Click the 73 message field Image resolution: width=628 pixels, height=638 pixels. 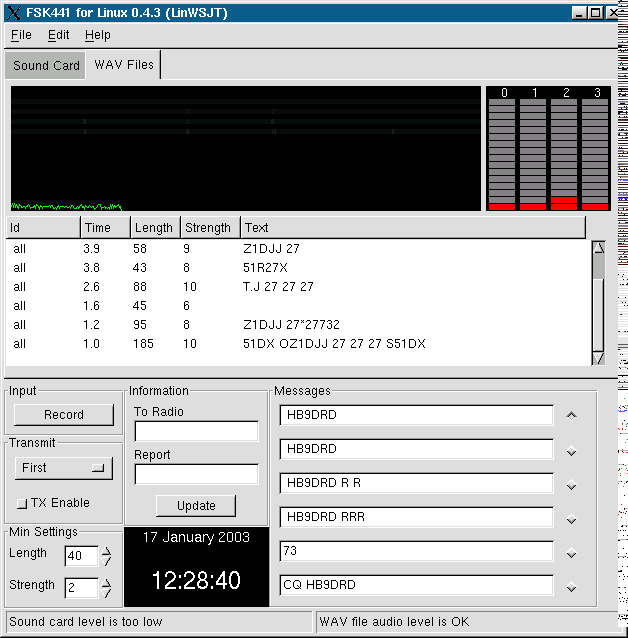click(x=416, y=551)
